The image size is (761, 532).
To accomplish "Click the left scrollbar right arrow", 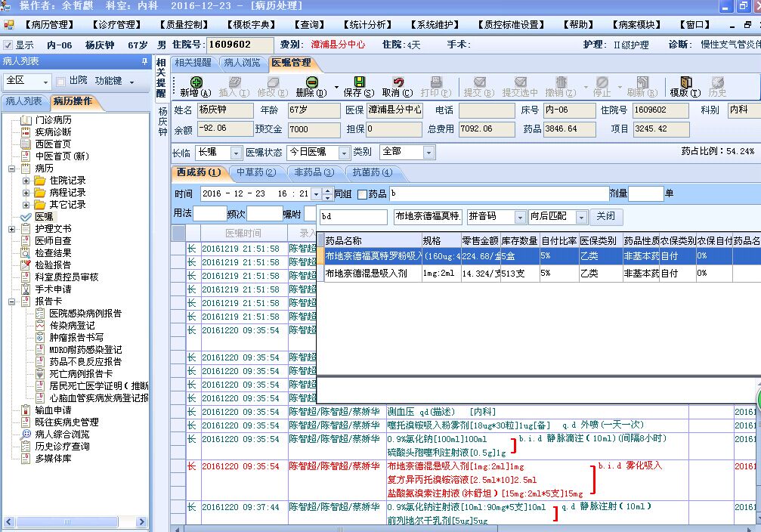I will click(141, 522).
